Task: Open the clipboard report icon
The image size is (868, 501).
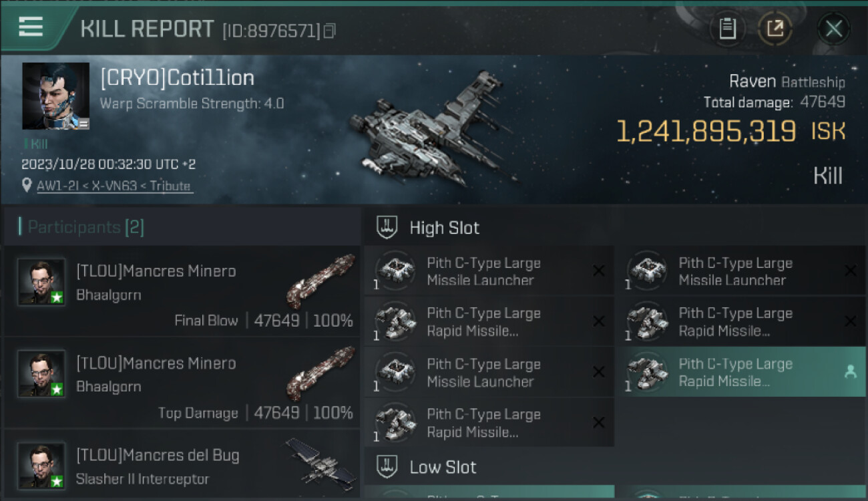Action: (727, 28)
